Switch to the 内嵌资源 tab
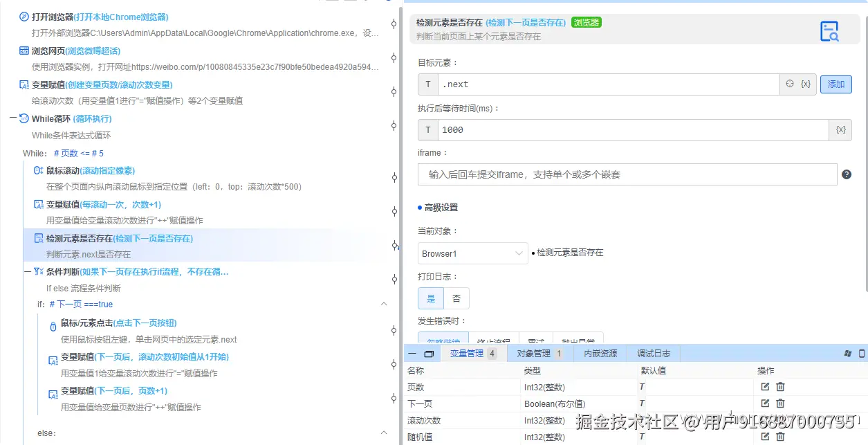The height and width of the screenshot is (445, 868). click(x=600, y=354)
